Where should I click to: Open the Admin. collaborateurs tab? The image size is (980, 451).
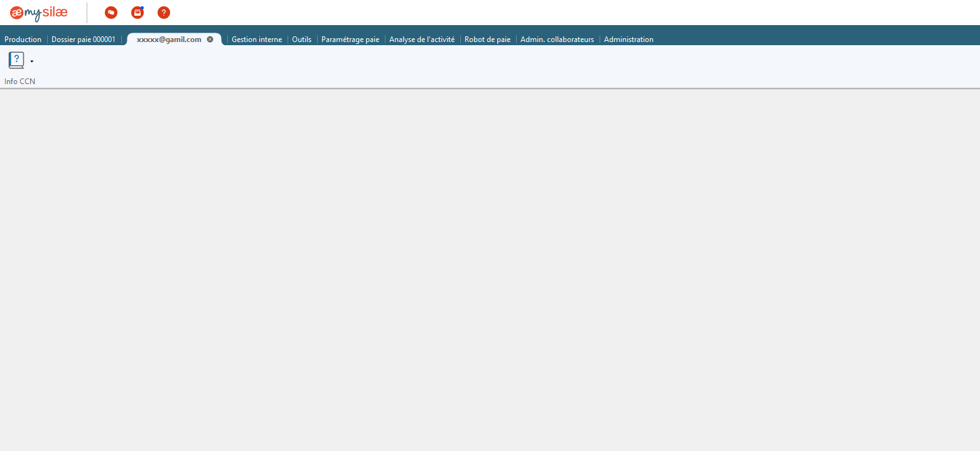[557, 39]
